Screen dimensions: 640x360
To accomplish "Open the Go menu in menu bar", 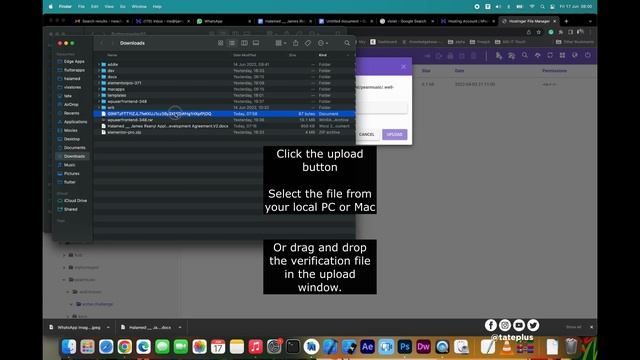I will [123, 7].
